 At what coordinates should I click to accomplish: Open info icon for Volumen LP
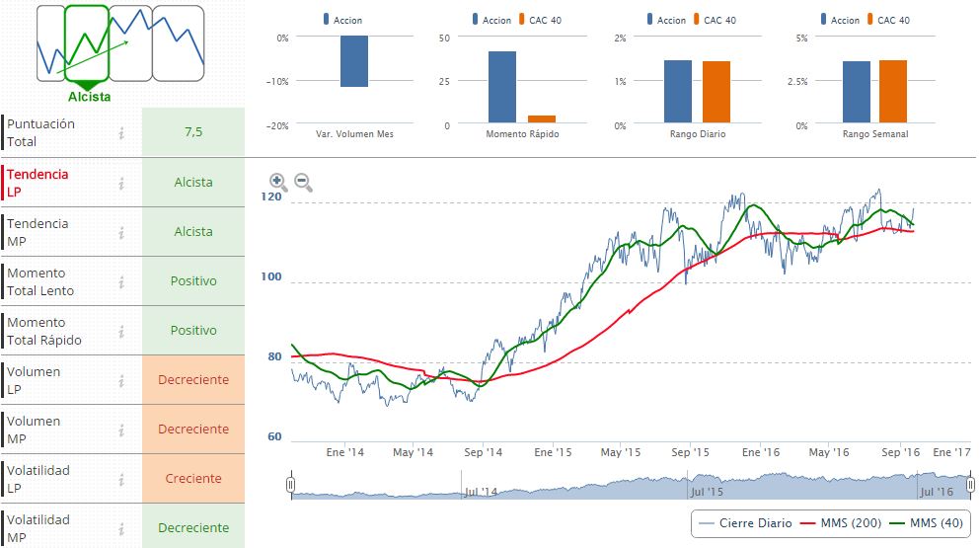tap(121, 380)
